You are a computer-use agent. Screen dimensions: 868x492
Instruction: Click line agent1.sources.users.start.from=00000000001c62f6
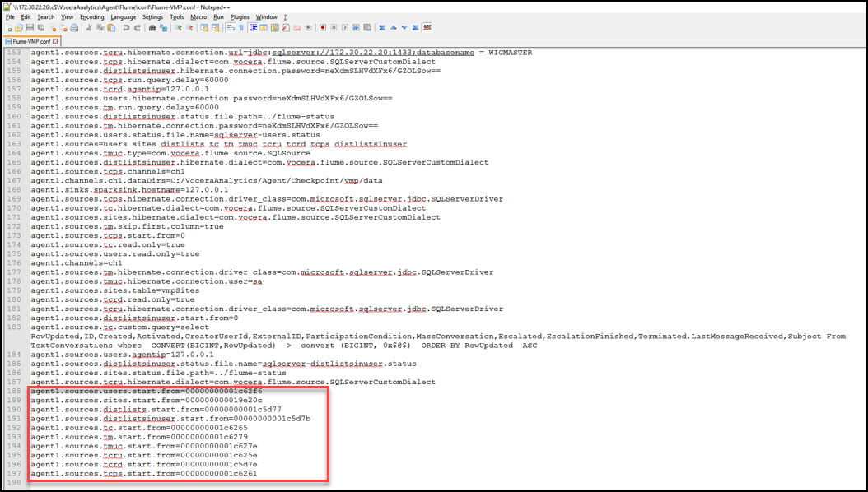coord(147,392)
